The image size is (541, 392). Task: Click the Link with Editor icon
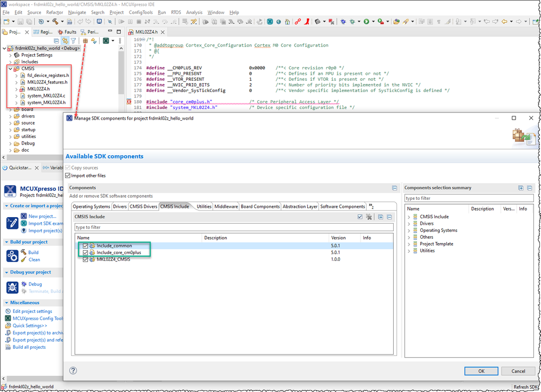[x=65, y=41]
